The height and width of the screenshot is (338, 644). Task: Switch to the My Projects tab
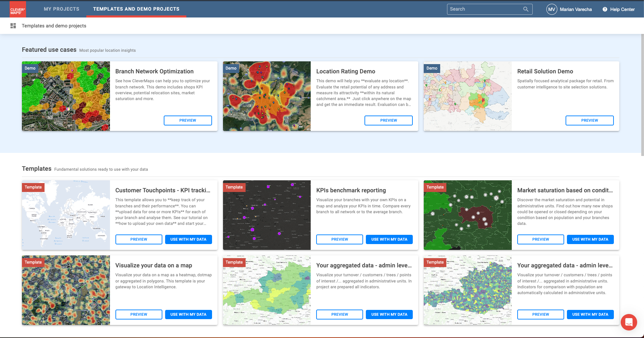pos(61,9)
